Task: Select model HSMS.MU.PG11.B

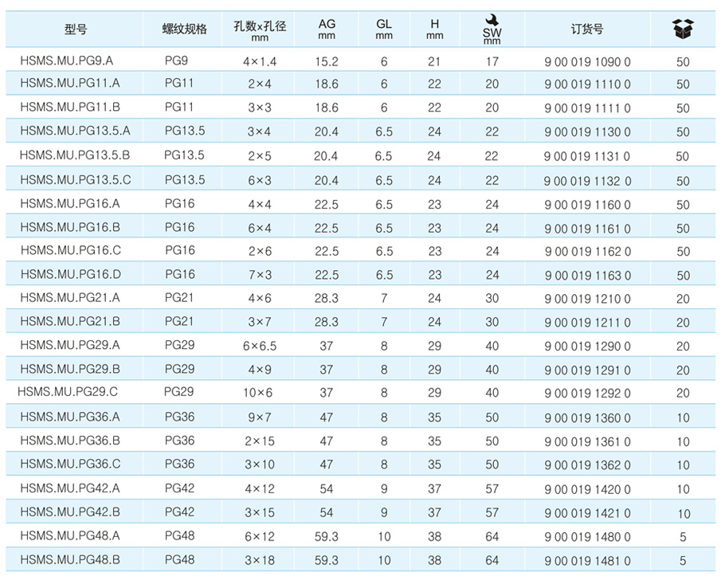Action: pyautogui.click(x=70, y=108)
